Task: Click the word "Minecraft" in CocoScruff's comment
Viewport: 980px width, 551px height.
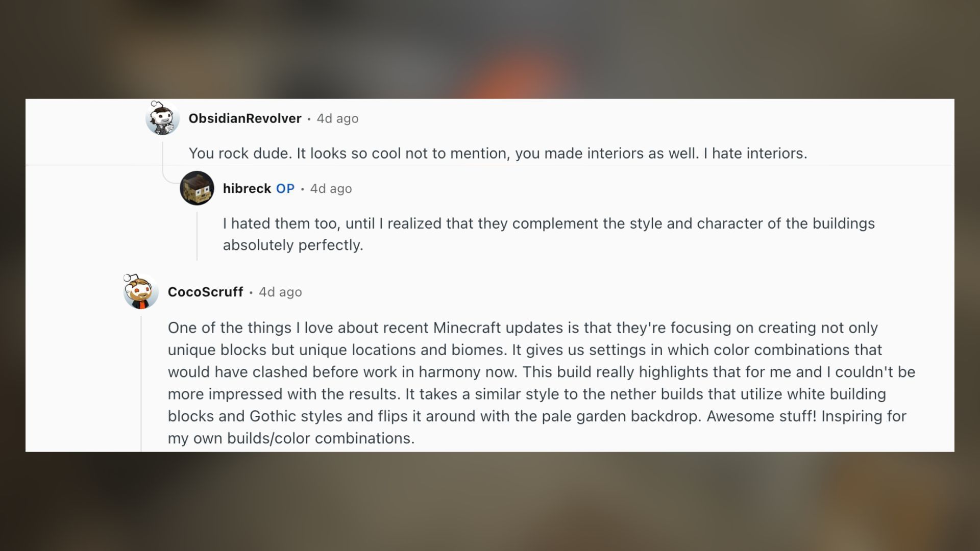Action: pos(467,328)
